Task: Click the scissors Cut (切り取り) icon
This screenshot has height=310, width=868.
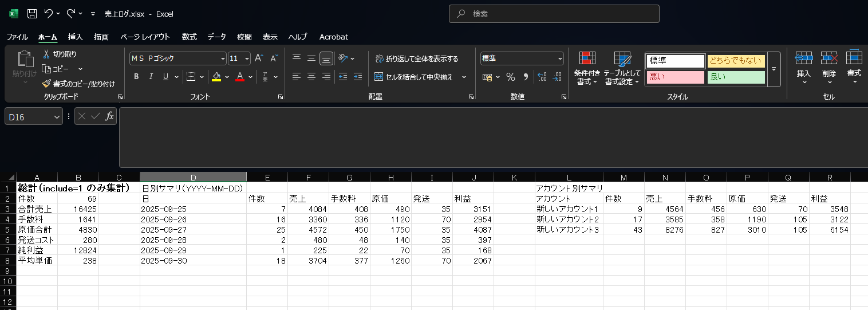Action: [x=48, y=54]
